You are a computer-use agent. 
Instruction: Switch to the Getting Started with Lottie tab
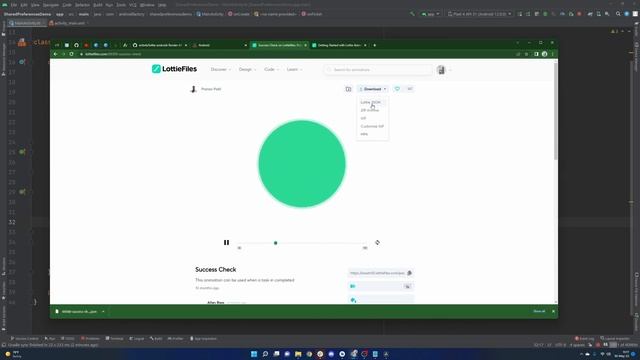[x=339, y=45]
